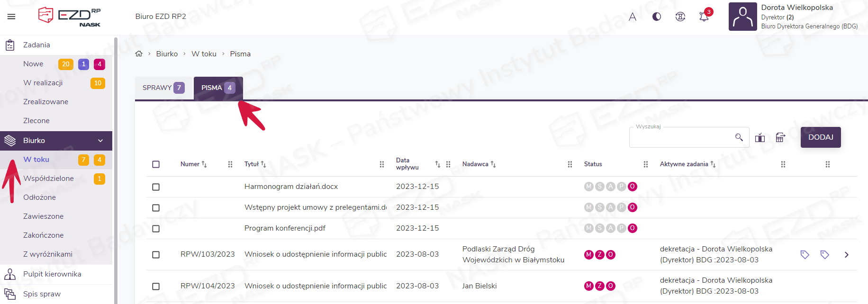The image size is (868, 304).
Task: Select the Harmonogram działań.docx row checkbox
Action: tap(156, 187)
